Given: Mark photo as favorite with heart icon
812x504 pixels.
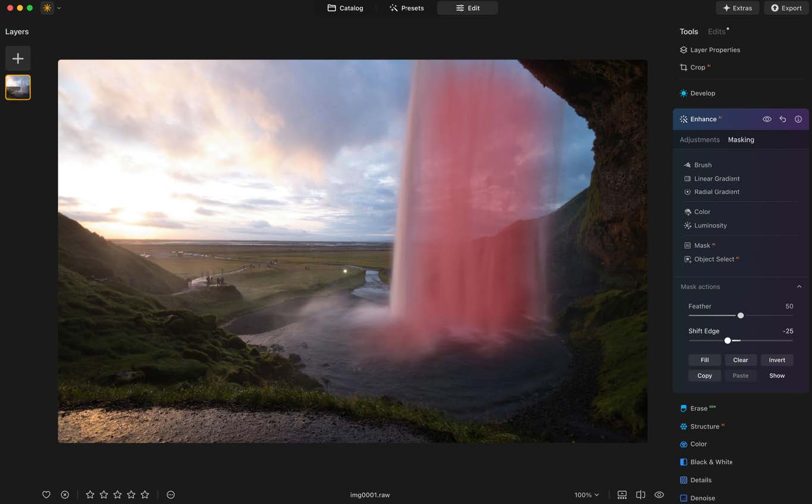Looking at the screenshot, I should [x=46, y=495].
